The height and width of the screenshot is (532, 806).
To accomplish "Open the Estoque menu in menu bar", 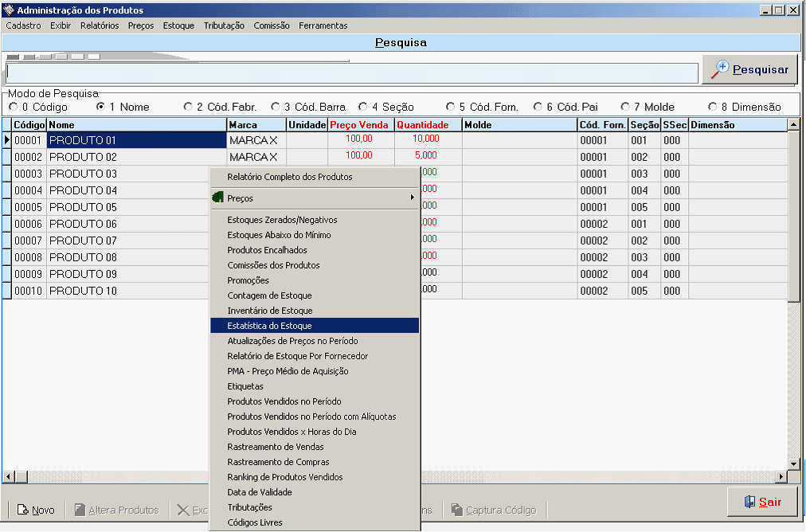I will (x=178, y=25).
